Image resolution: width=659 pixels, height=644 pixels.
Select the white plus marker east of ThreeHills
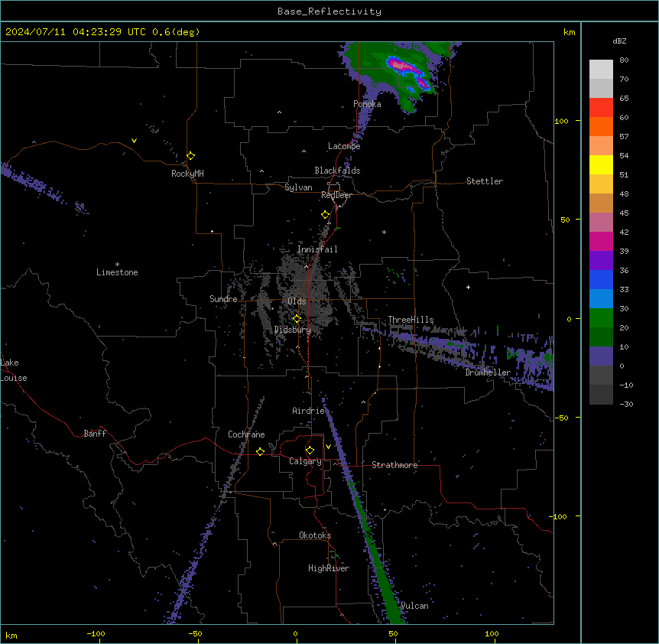468,287
